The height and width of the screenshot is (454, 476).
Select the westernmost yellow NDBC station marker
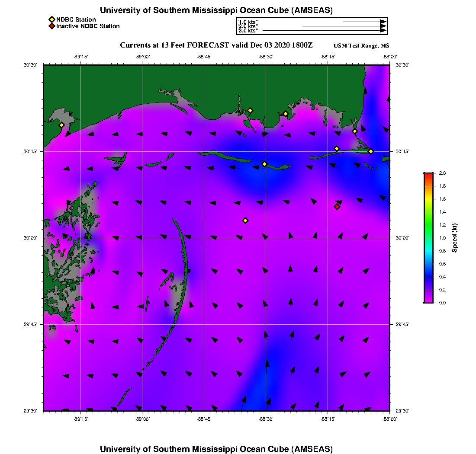(62, 125)
